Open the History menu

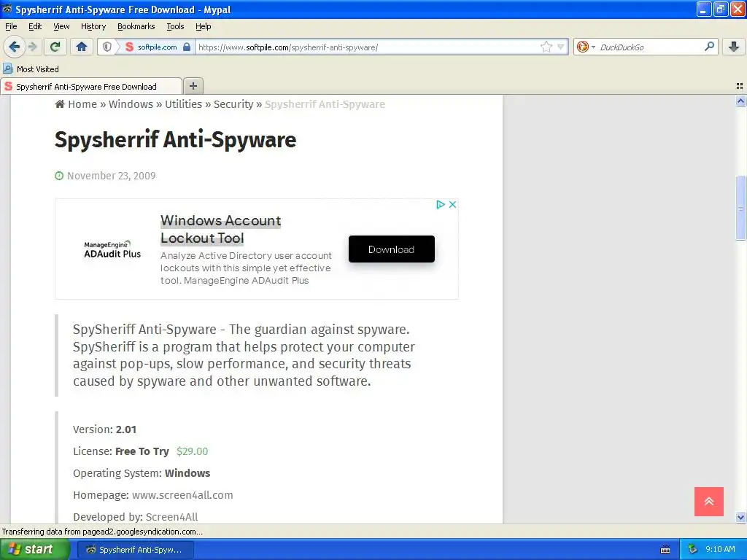[x=93, y=26]
